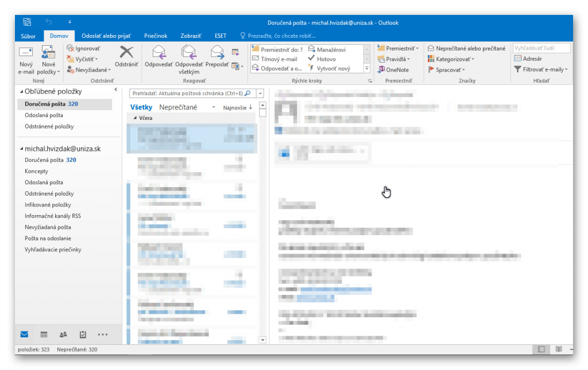The width and height of the screenshot is (588, 370).
Task: Send message to OneNote
Action: point(393,69)
